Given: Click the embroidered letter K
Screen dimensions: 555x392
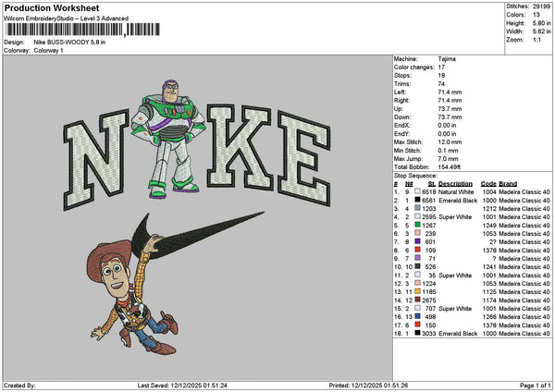Looking at the screenshot, I should point(240,146).
